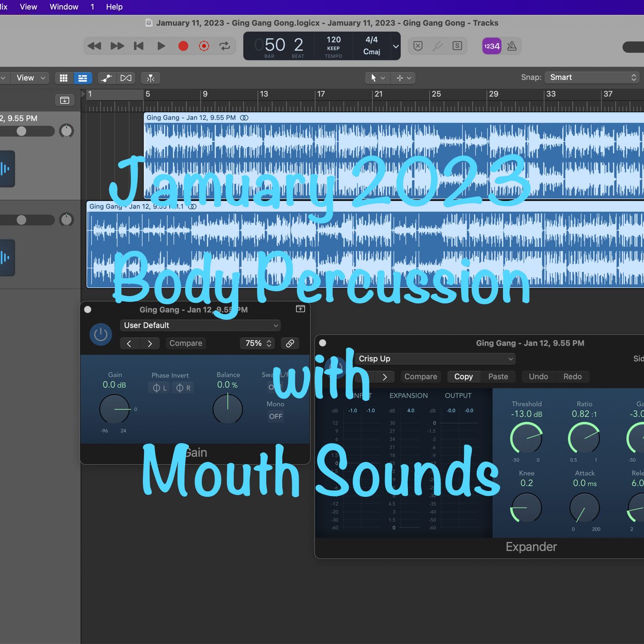Enable the cycle loop playback icon
The image size is (644, 644).
coord(225,46)
